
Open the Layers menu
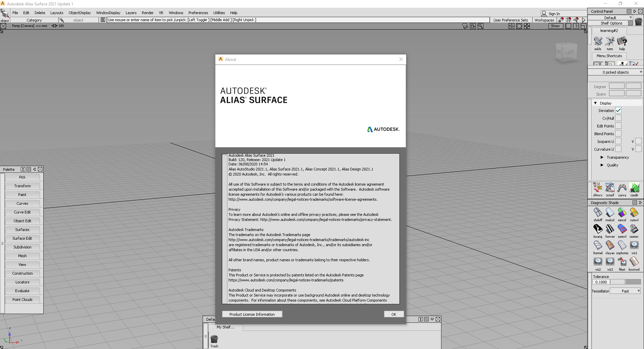point(131,13)
